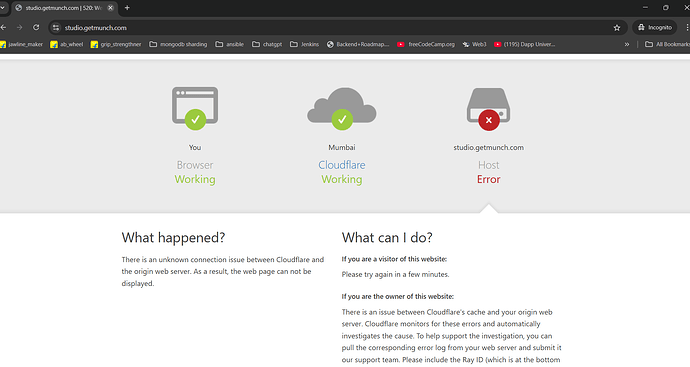Open the ab_wheel bookmark
Screen dimensions: 690x367
[66, 44]
